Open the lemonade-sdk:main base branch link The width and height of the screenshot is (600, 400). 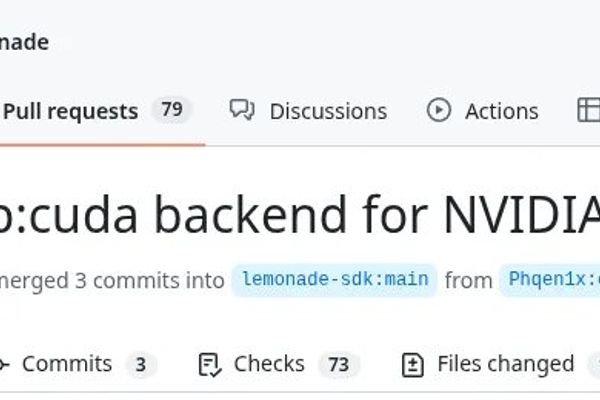click(x=335, y=280)
